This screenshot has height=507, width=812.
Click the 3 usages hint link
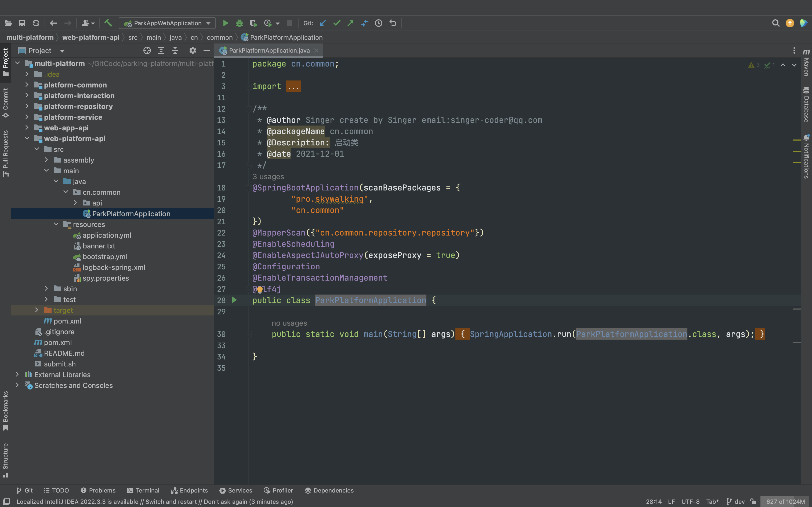[x=268, y=177]
